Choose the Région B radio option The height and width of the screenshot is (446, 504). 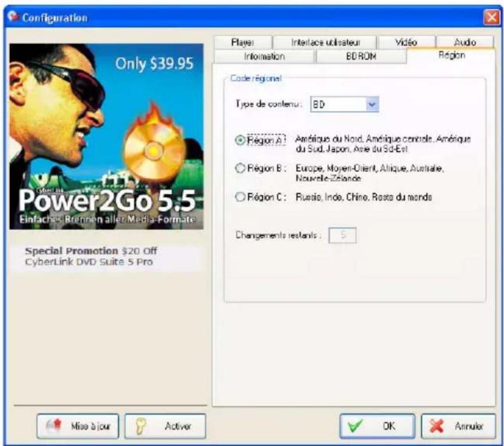(x=240, y=168)
